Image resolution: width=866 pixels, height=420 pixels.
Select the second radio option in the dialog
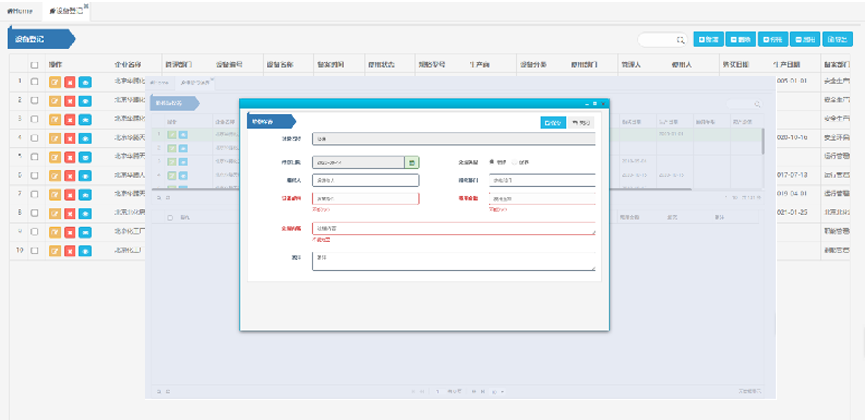[515, 161]
